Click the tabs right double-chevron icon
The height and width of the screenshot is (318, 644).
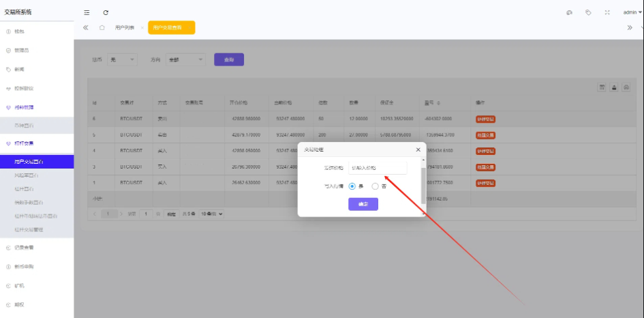[x=630, y=27]
